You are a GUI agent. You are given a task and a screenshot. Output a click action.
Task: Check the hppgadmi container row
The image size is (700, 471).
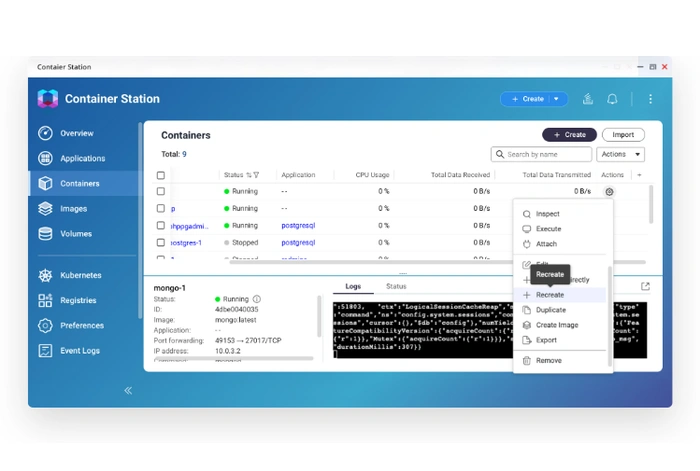click(x=161, y=225)
